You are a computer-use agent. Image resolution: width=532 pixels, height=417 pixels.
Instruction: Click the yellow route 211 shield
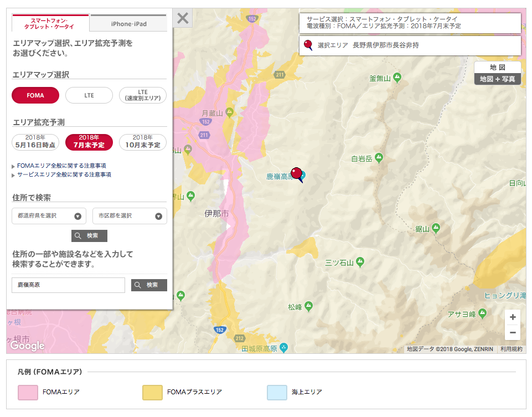coord(280,75)
